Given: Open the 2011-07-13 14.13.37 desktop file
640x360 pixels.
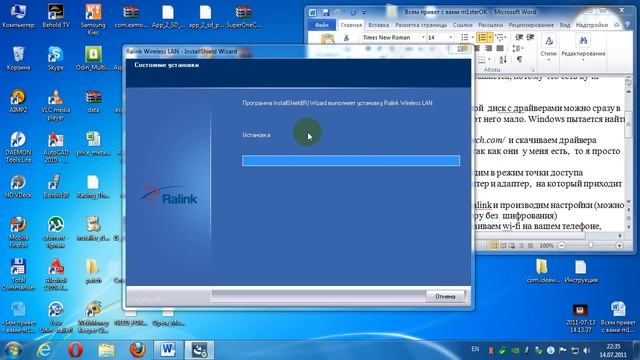Looking at the screenshot, I should [580, 317].
